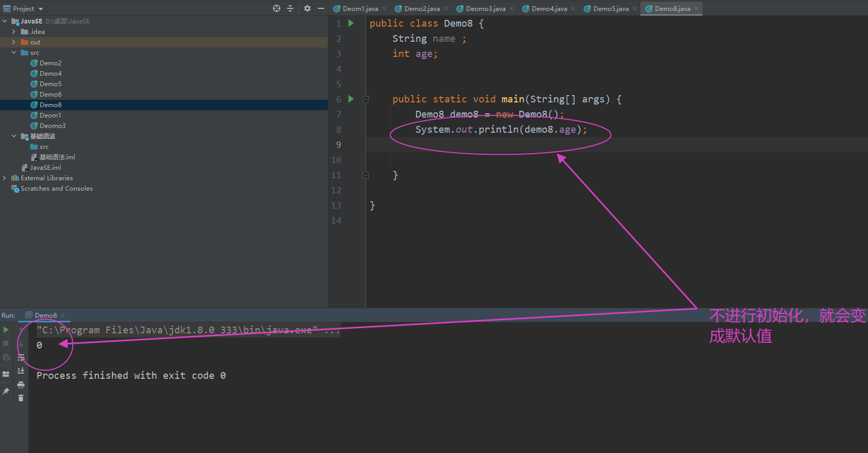Collapse the main method fold marker on line 6

click(365, 99)
